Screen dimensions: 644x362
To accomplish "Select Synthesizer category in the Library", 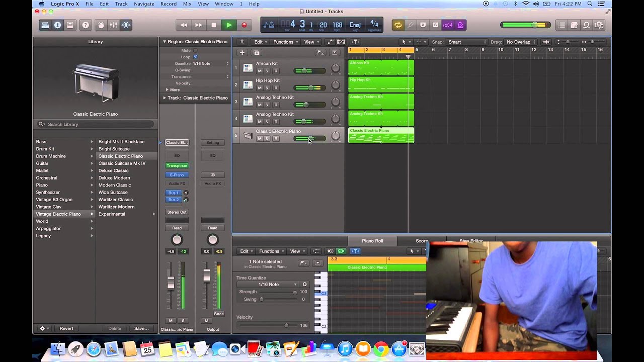I will point(48,193).
